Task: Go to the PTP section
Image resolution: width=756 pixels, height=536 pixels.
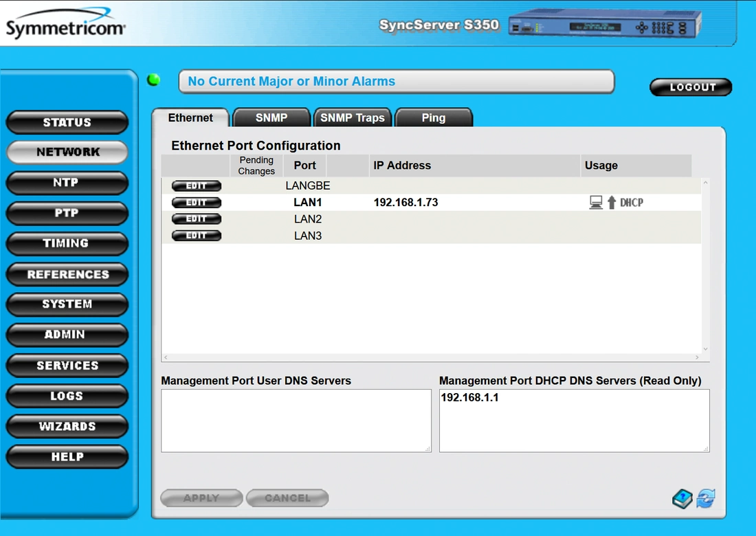Action: 67,213
